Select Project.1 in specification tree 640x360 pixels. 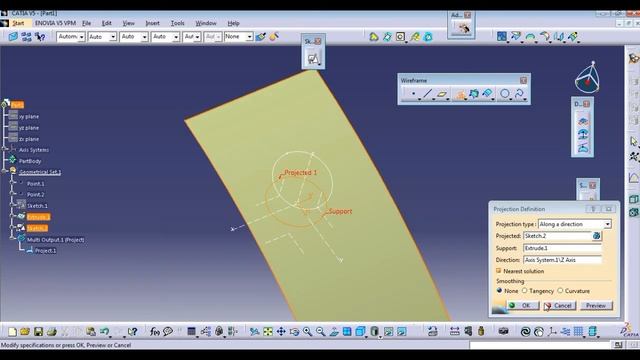coord(45,251)
